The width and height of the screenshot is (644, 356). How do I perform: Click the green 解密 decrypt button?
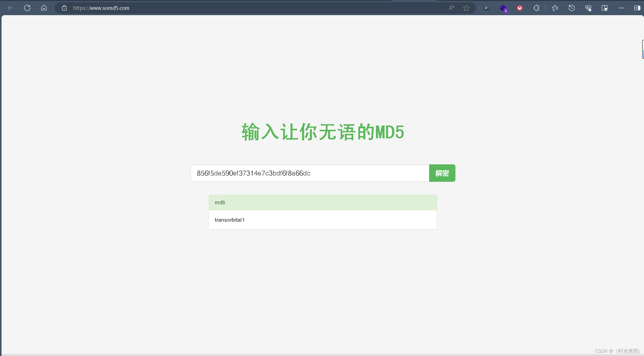[442, 173]
